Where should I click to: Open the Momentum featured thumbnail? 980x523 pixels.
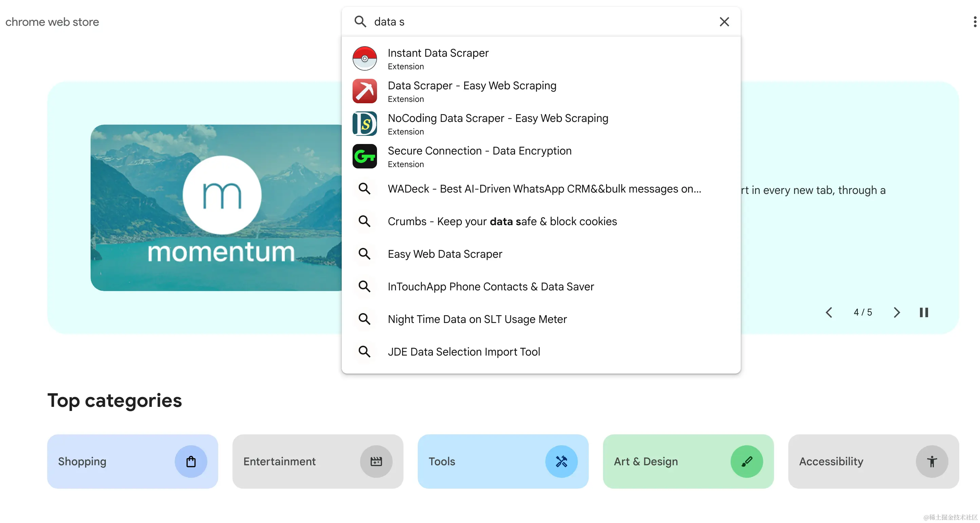click(216, 208)
